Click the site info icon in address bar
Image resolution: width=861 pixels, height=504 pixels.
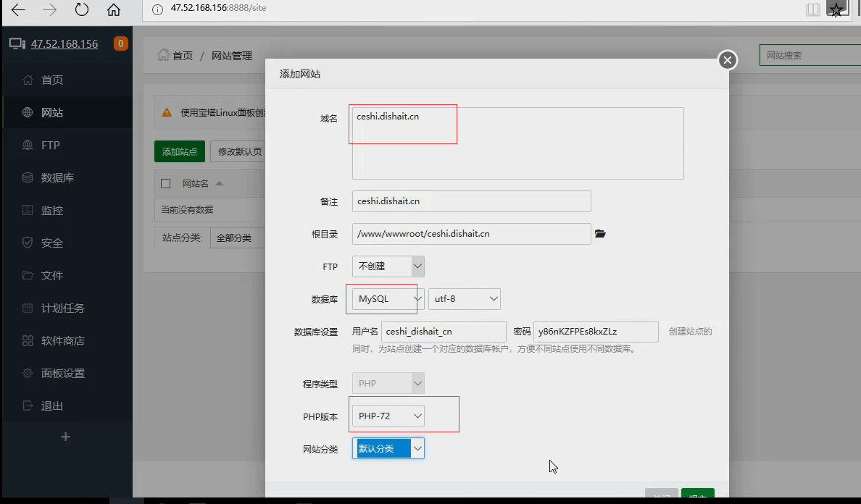tap(157, 9)
